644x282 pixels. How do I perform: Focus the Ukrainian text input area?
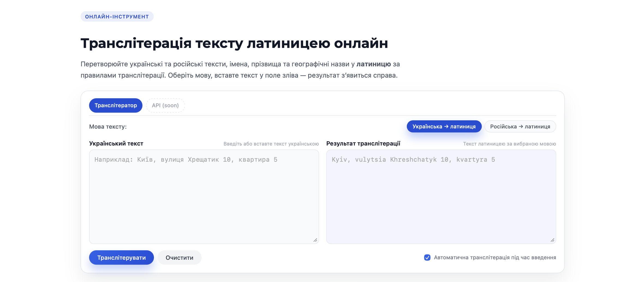204,196
